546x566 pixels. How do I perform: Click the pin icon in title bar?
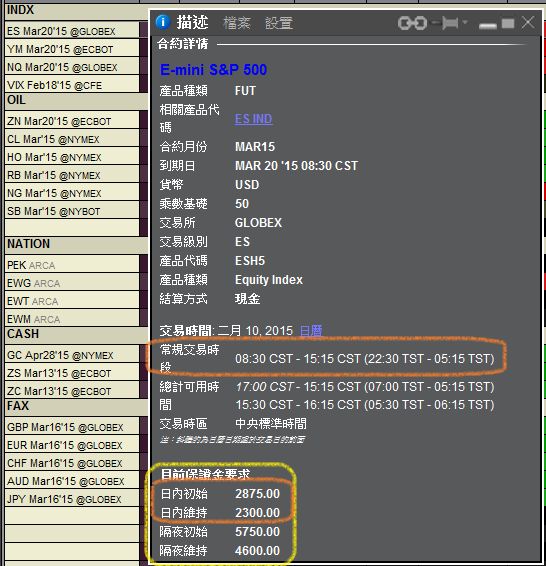point(447,23)
